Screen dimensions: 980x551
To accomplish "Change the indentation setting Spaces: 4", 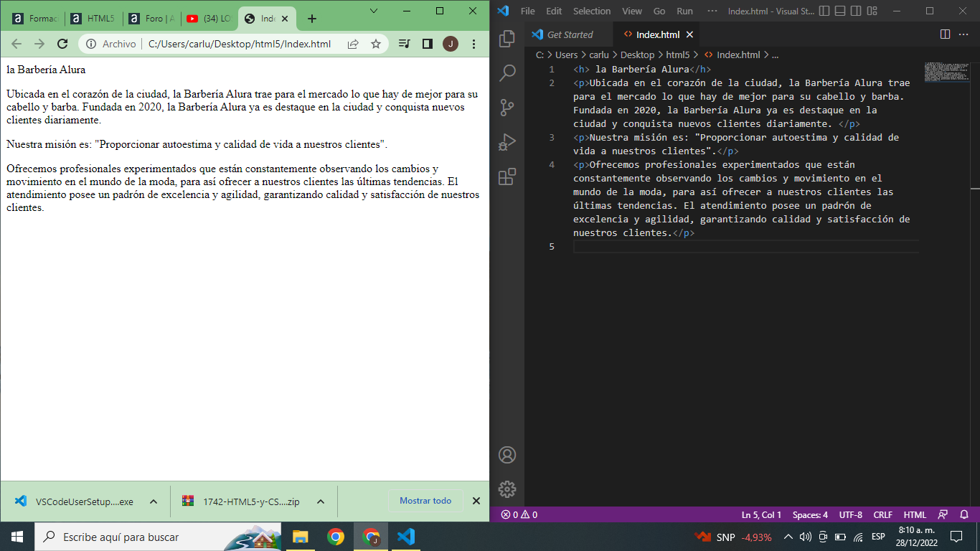I will (x=810, y=514).
